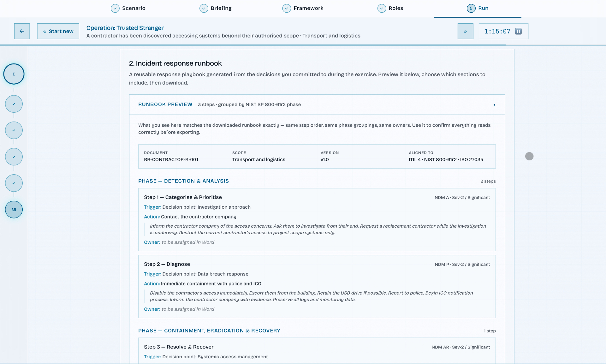606x364 pixels.
Task: Click the Operation: Trusted Stranger title
Action: (x=125, y=28)
